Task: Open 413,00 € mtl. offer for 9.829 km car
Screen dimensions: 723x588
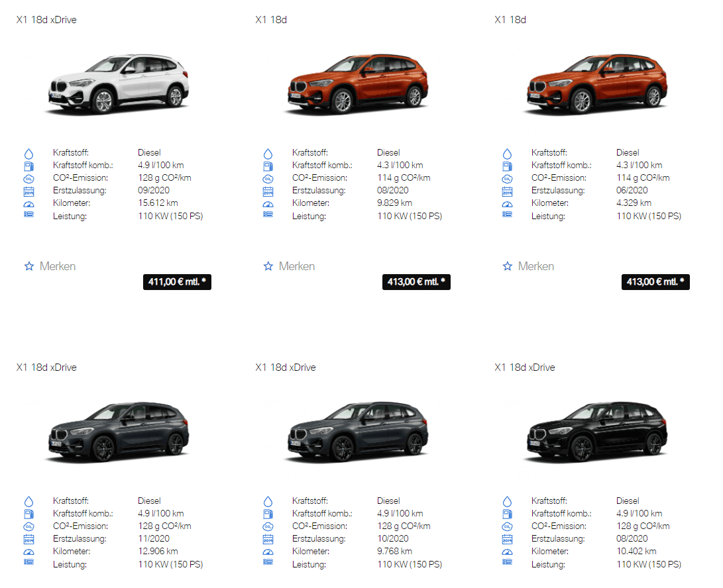Action: coord(416,282)
